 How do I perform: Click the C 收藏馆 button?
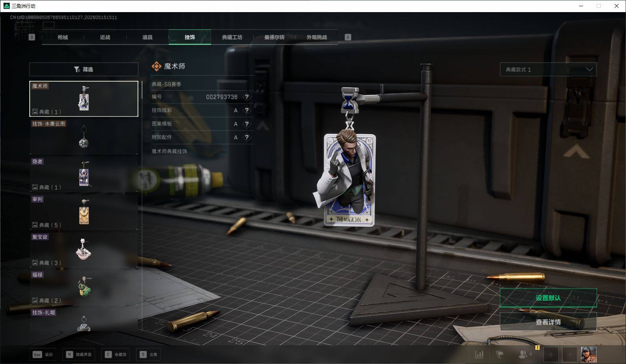pos(116,354)
